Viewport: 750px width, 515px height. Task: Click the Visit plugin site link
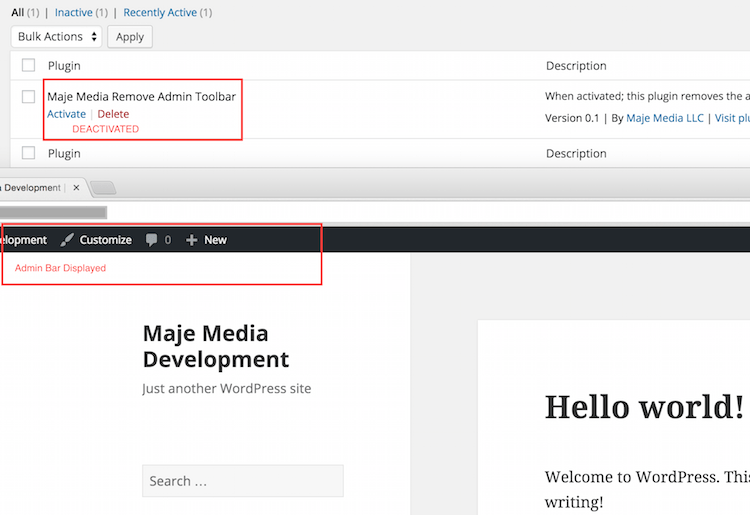click(731, 118)
